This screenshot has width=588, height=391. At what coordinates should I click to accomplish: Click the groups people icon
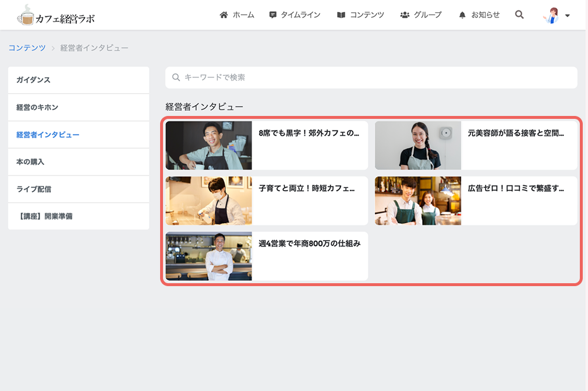pyautogui.click(x=405, y=15)
